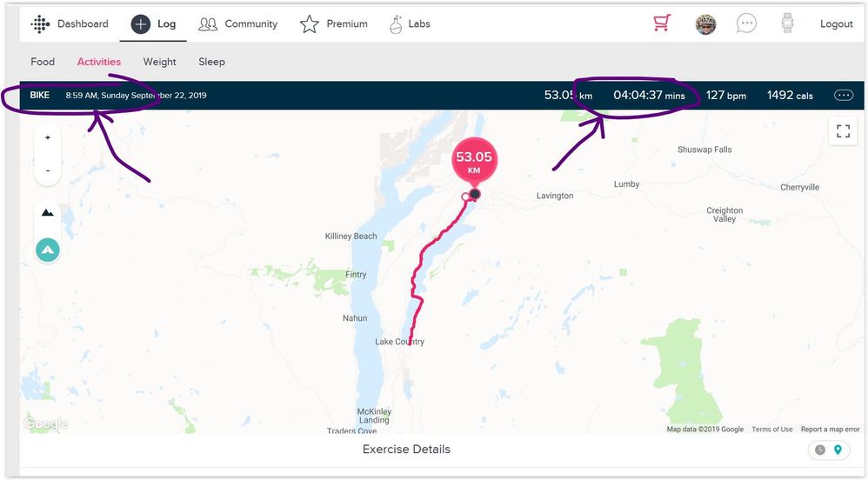Switch to the Sleep tab
This screenshot has height=480, width=868.
click(211, 62)
